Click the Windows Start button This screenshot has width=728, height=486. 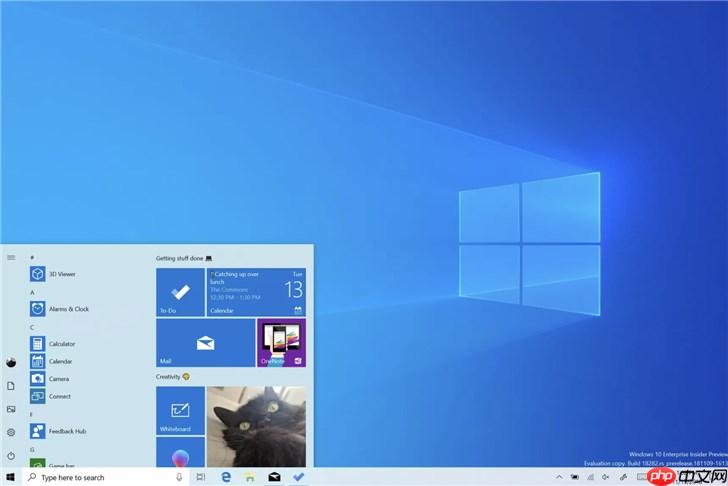point(11,478)
